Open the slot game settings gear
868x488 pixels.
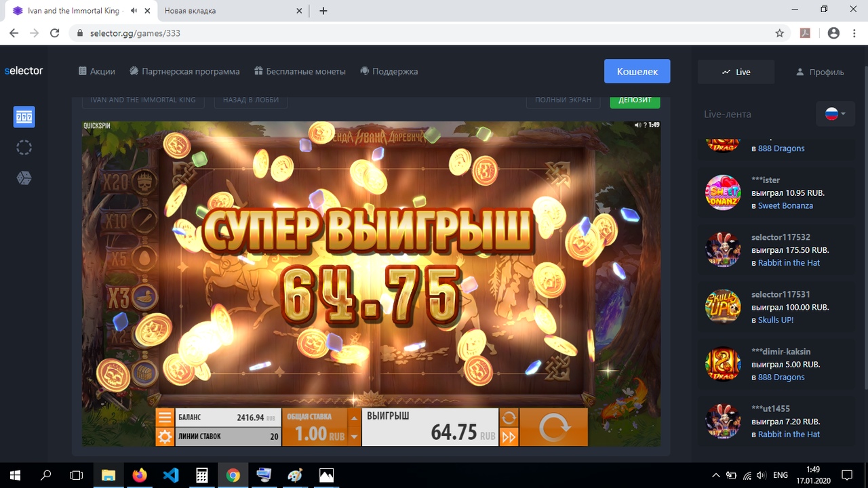click(x=165, y=436)
